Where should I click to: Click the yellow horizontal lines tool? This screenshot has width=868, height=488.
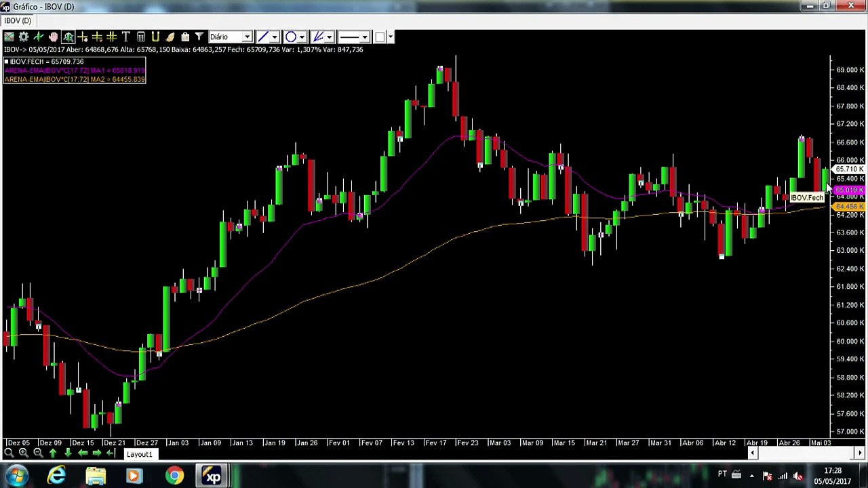point(97,37)
